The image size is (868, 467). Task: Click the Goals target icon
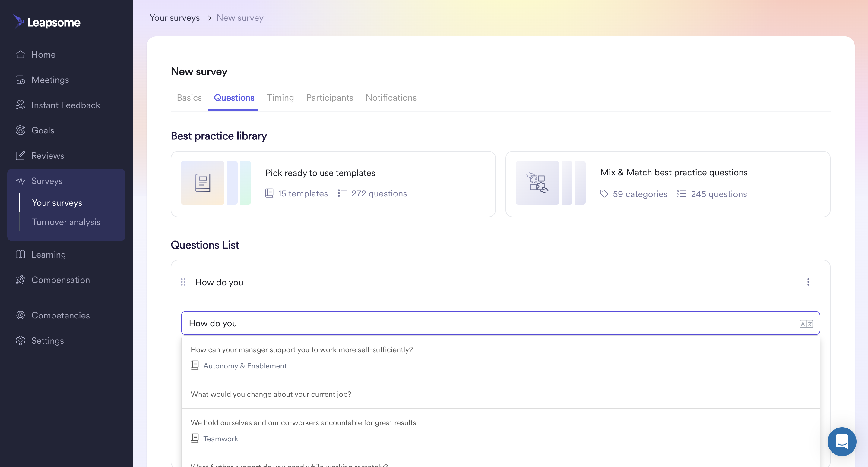pos(20,130)
